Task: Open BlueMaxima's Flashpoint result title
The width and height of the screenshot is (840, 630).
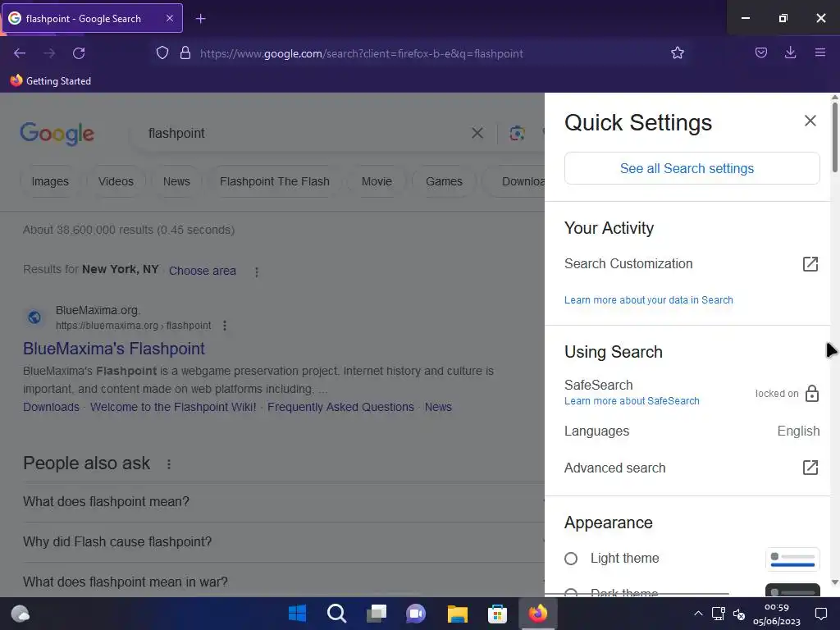Action: (113, 349)
